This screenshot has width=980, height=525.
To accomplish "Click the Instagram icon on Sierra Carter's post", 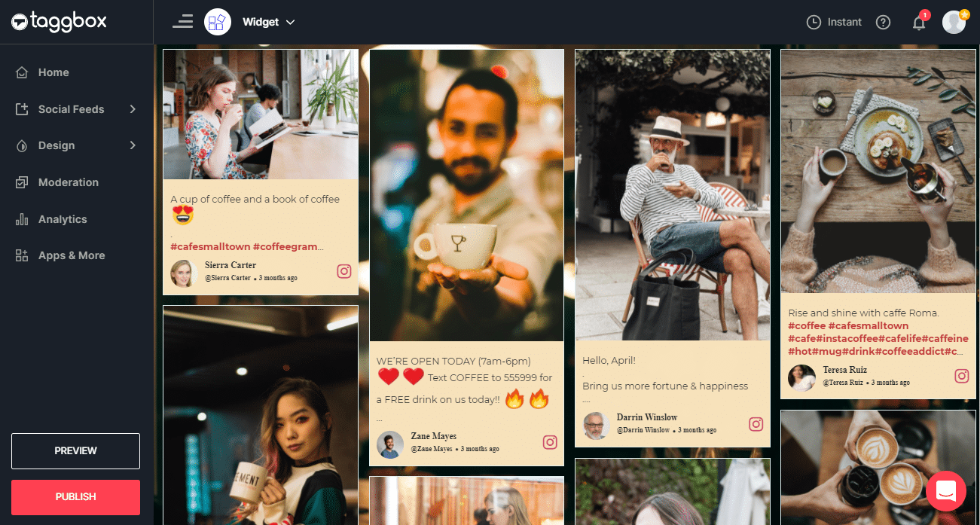I will pos(344,271).
